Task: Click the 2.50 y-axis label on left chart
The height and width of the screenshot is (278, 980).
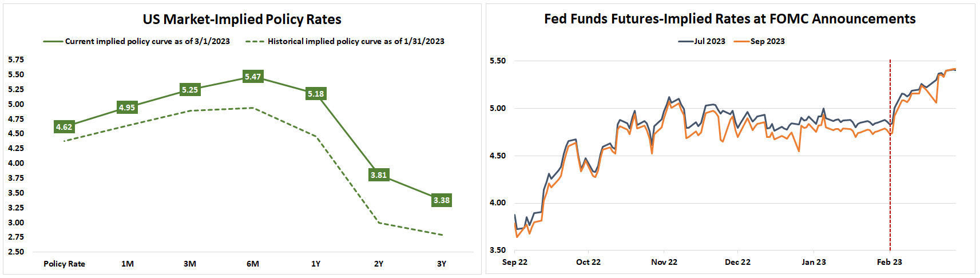Action: click(16, 252)
